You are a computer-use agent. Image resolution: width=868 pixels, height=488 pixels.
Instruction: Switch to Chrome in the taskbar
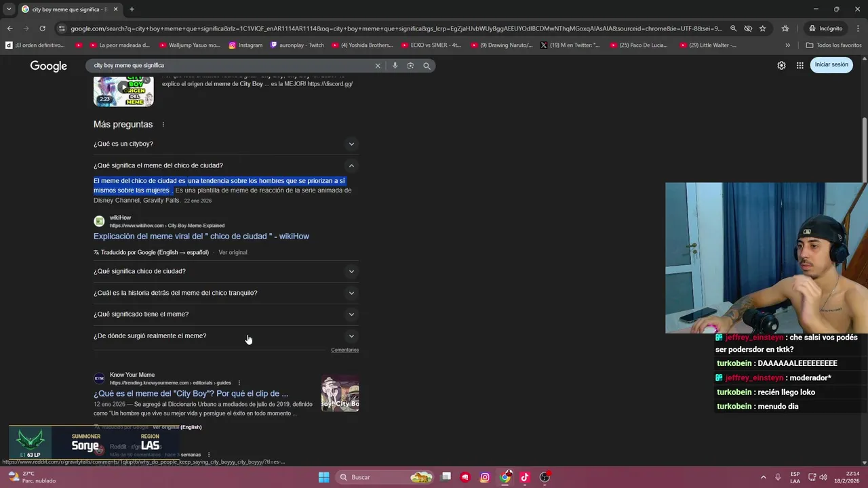pos(505,477)
